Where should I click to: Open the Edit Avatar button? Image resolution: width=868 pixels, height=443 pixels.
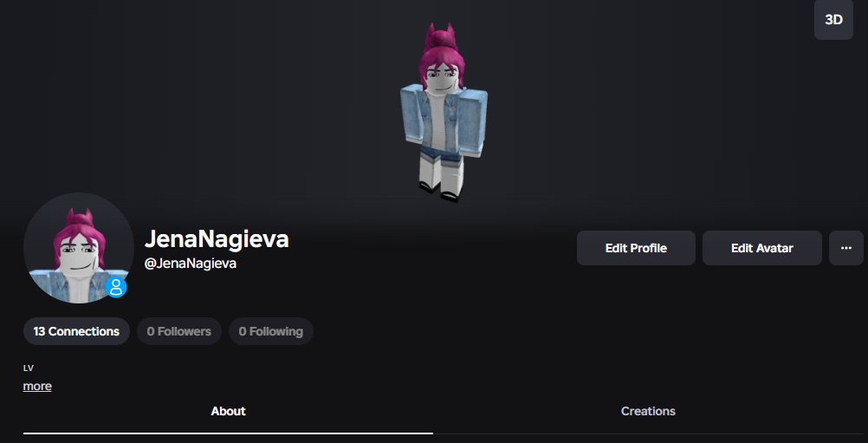(761, 248)
